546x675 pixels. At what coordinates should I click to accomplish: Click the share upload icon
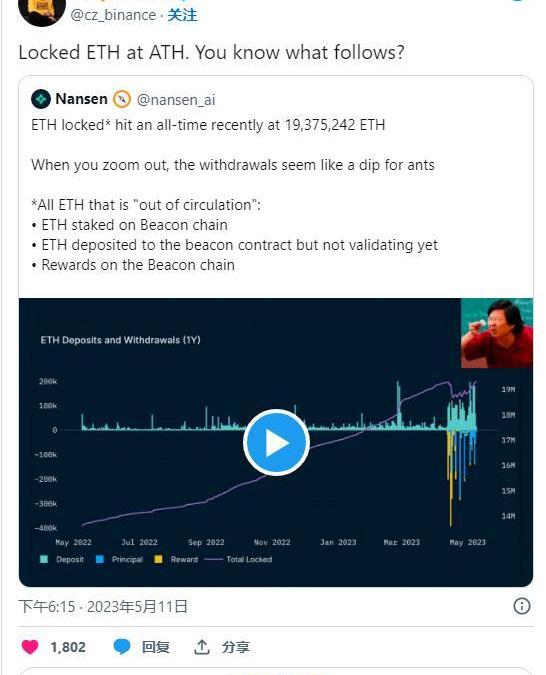pyautogui.click(x=202, y=647)
